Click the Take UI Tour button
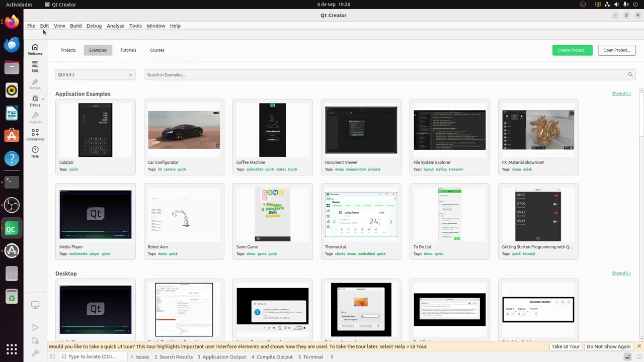Viewport: 644px width, 362px height. tap(566, 346)
